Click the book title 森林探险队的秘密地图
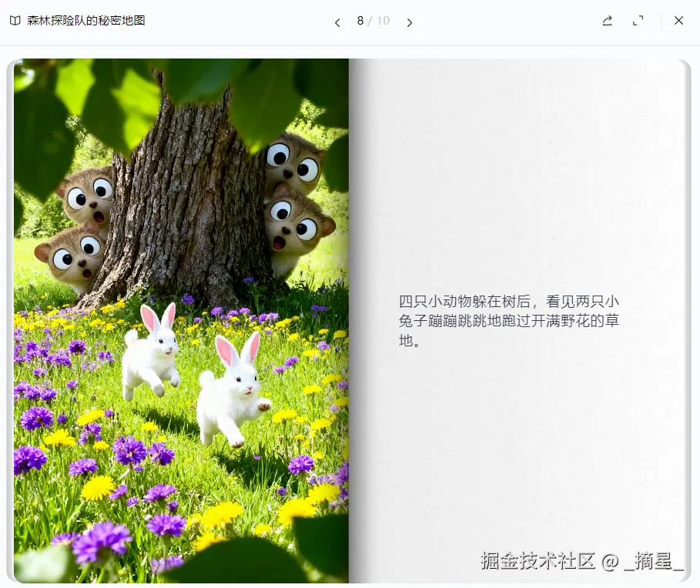This screenshot has height=588, width=700. 86,21
